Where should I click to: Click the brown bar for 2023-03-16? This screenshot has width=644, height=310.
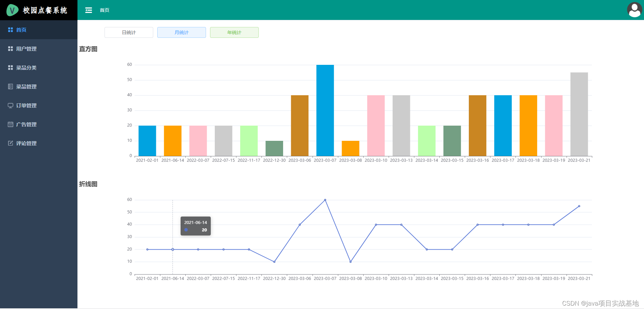[x=478, y=126]
